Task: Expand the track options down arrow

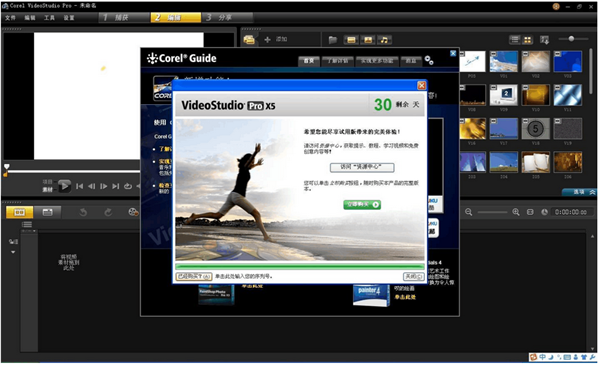Action: pos(13,252)
